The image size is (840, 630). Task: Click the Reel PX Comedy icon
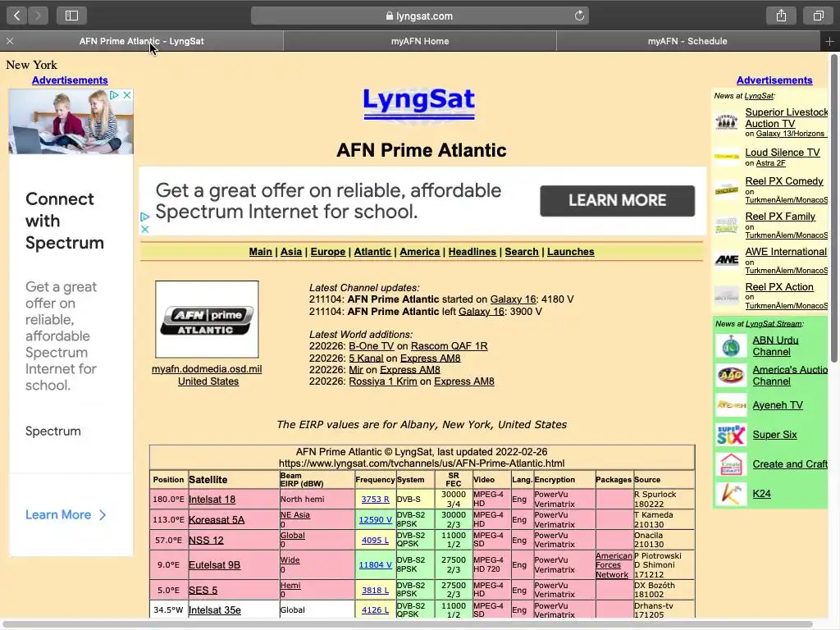click(727, 190)
